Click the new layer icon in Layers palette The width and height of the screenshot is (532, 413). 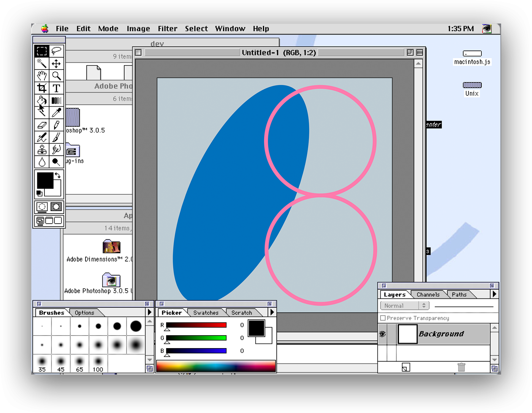pos(406,367)
